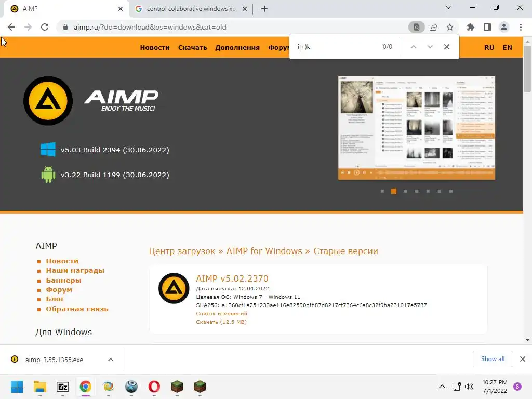
Task: Open v5.03 Build 2394 Windows download
Action: pos(115,150)
